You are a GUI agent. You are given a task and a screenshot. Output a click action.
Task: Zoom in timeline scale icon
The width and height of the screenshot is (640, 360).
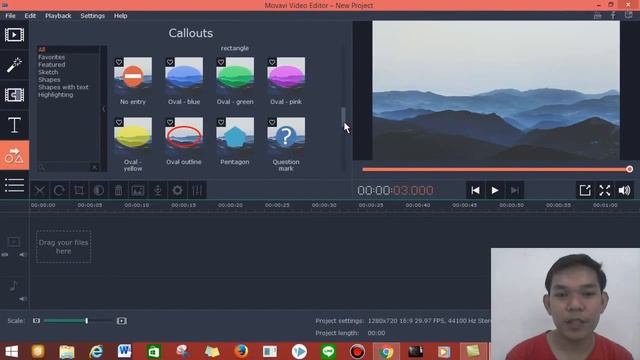click(x=121, y=321)
